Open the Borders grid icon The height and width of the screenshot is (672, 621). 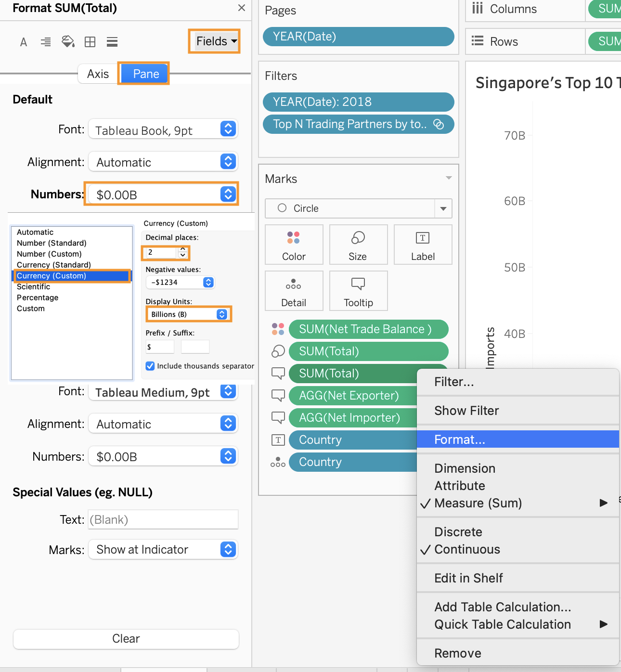click(90, 42)
